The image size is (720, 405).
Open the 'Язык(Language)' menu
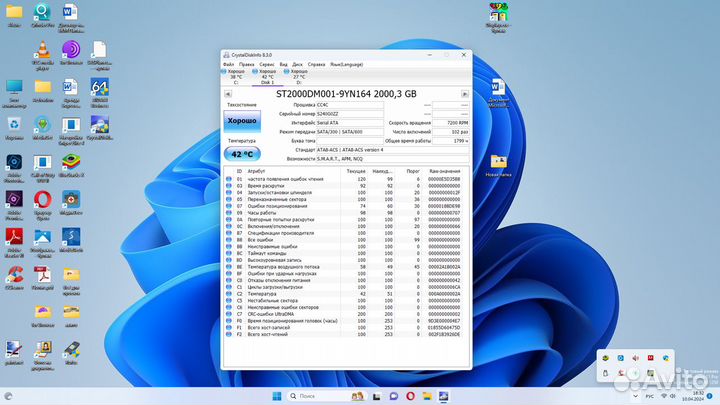tap(345, 64)
